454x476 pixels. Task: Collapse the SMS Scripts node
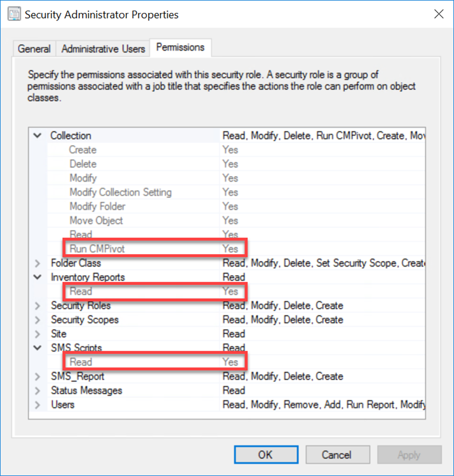pos(38,348)
